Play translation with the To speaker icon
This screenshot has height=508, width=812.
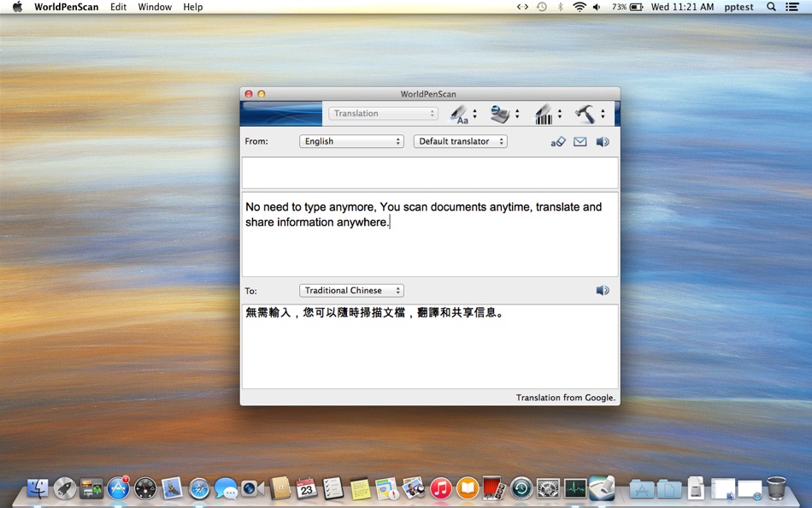point(603,290)
